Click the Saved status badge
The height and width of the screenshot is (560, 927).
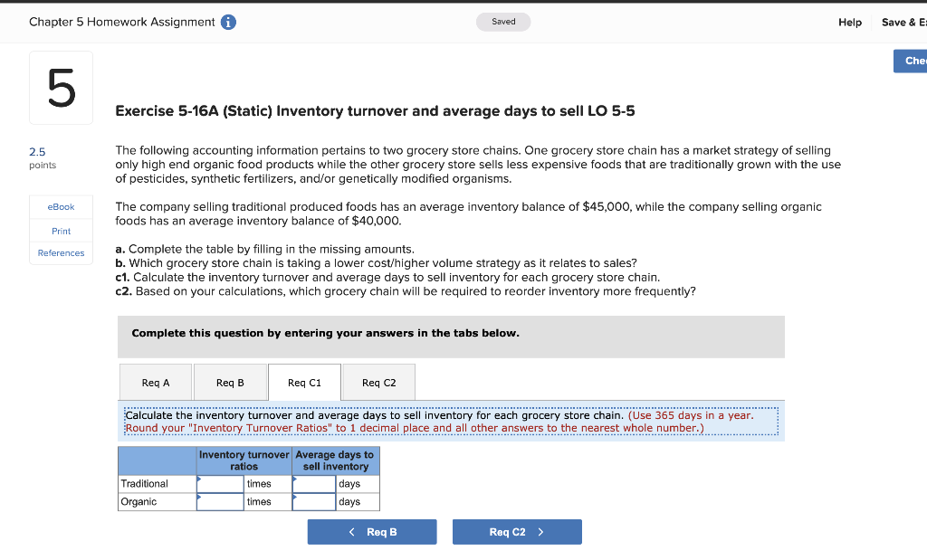pyautogui.click(x=503, y=22)
